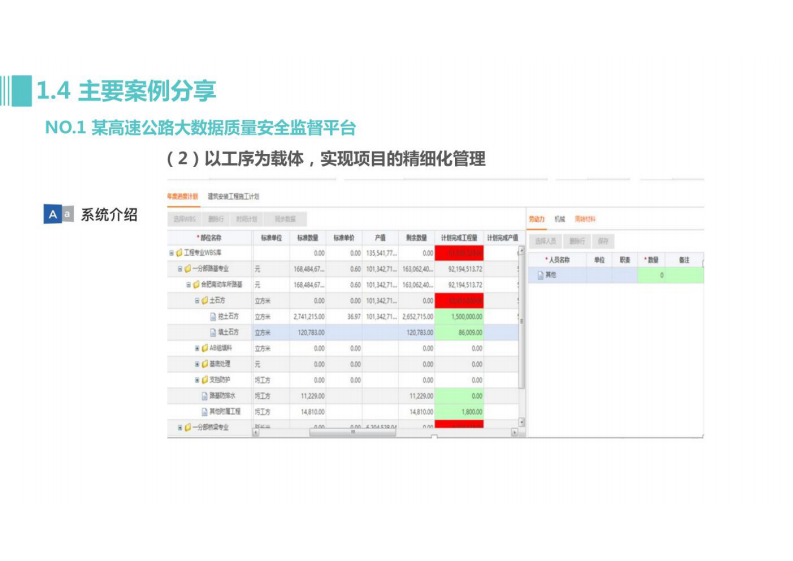
Task: Select the first orange plan tab
Action: (183, 196)
